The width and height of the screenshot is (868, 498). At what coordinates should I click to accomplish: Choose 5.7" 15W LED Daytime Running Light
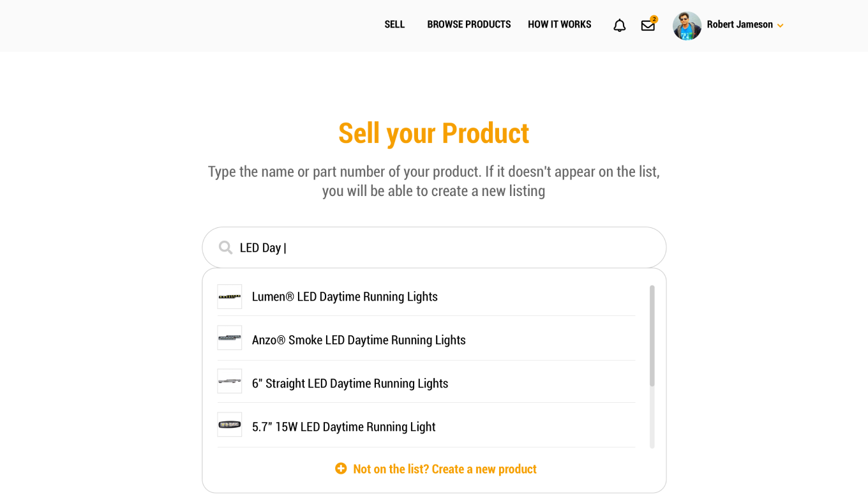coord(426,426)
